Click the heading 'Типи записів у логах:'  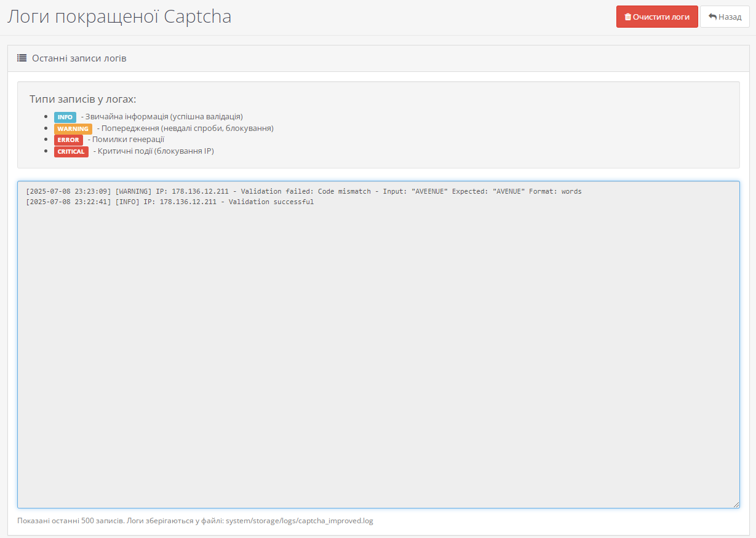coord(83,99)
